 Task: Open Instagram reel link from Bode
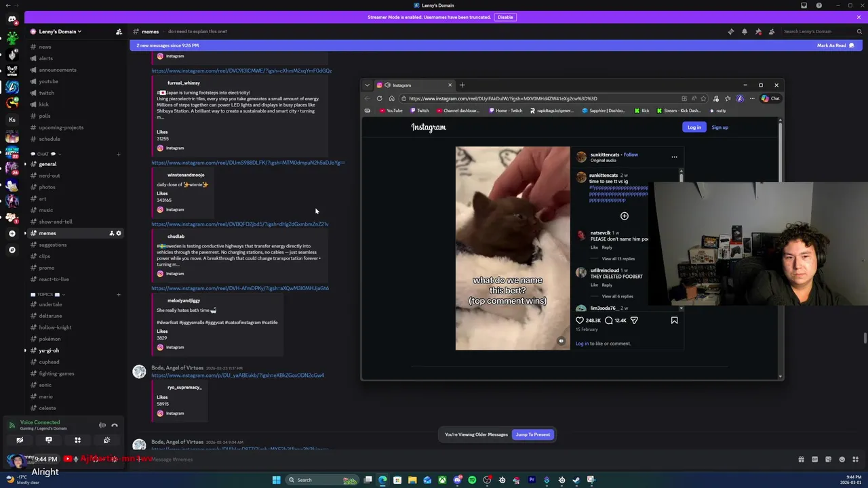tap(237, 375)
